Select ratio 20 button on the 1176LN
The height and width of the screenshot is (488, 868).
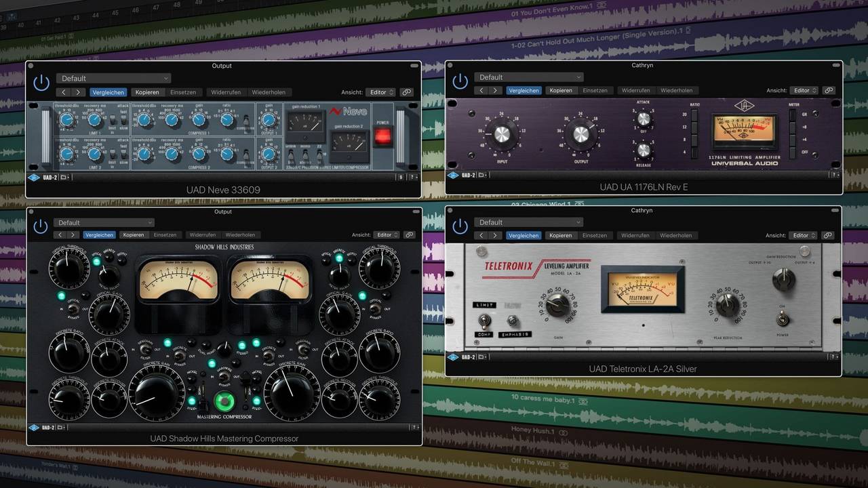pos(694,117)
